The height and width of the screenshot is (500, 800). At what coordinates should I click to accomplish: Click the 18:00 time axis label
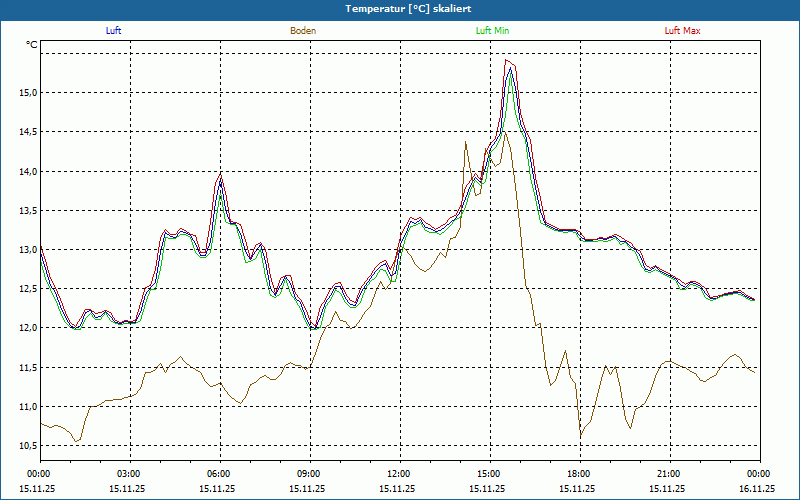[x=579, y=474]
